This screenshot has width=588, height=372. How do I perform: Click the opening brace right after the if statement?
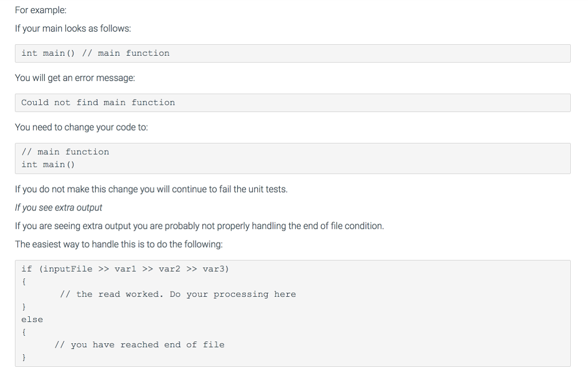[24, 282]
